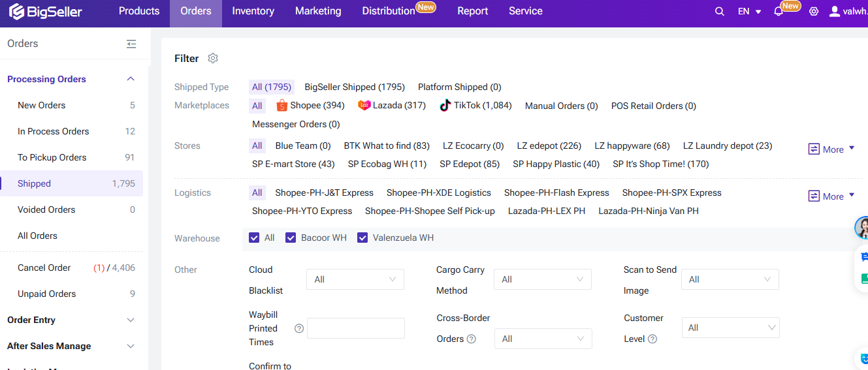The height and width of the screenshot is (370, 868).
Task: Click Waybill Printed Times help icon
Action: point(299,328)
